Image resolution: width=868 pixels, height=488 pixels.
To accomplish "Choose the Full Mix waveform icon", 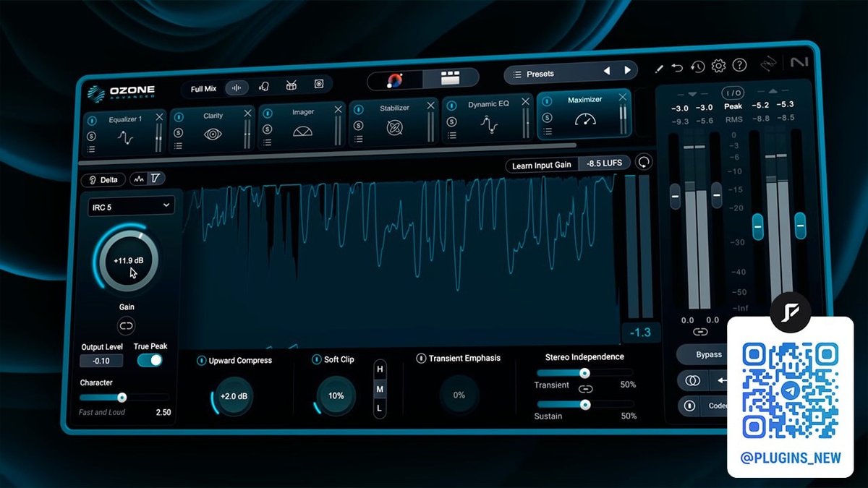I will 236,88.
